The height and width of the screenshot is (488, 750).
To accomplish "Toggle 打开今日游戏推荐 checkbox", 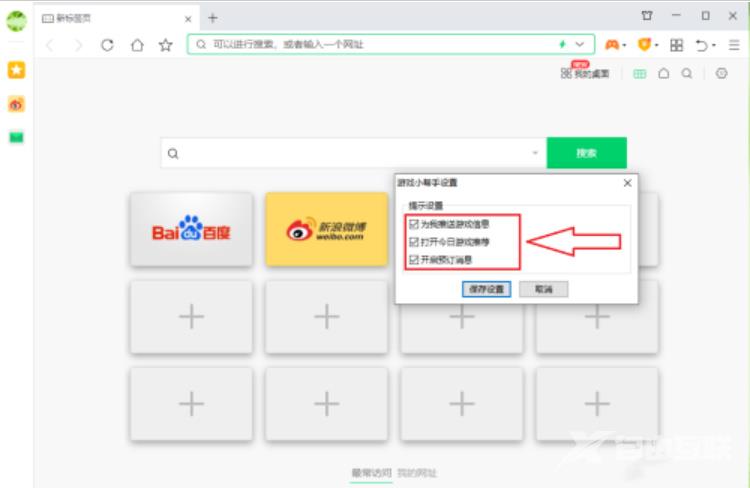I will [x=414, y=242].
